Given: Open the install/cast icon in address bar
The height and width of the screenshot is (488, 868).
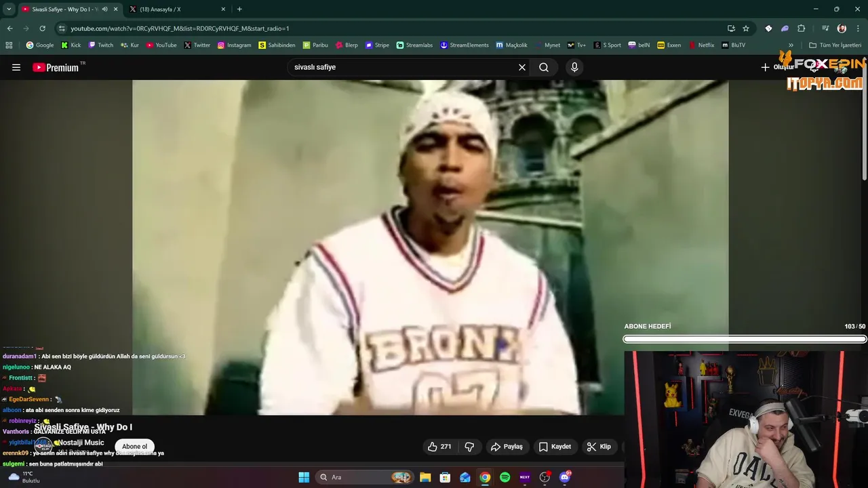Looking at the screenshot, I should [731, 28].
